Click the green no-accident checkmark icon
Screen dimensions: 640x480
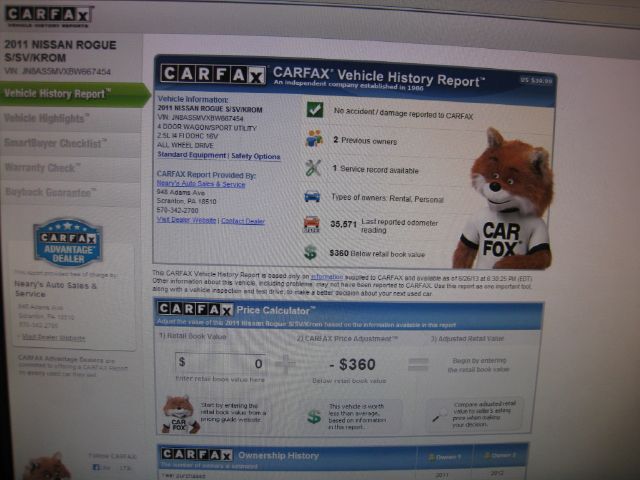tap(314, 110)
